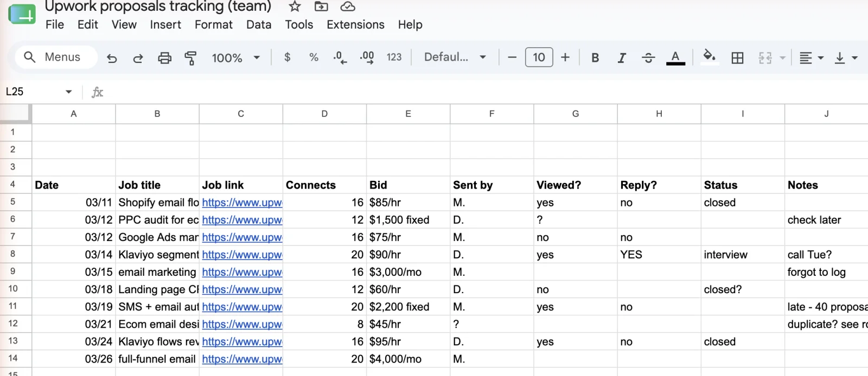Open horizontal align dropdown
868x376 pixels.
point(812,58)
